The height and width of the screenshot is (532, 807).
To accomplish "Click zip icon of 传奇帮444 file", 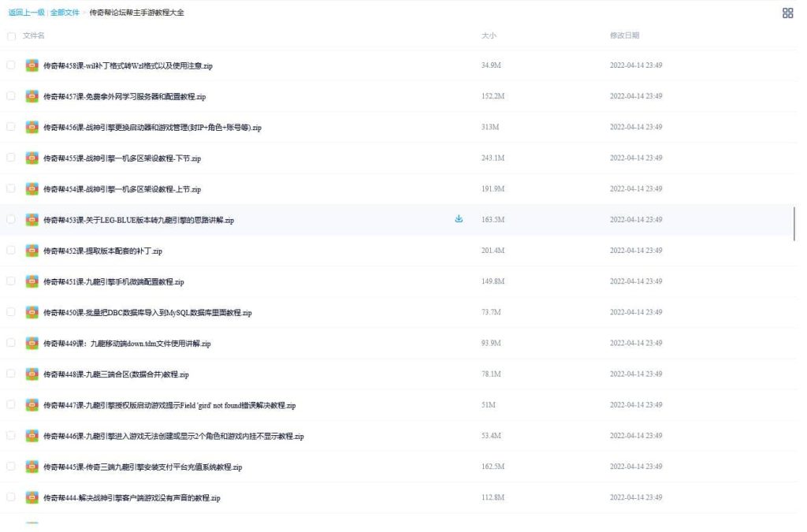I will click(32, 497).
